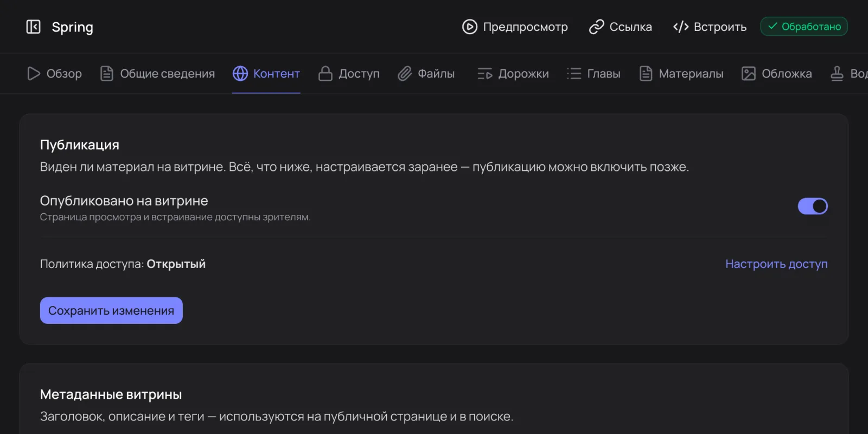Click the Доступ lock icon
Screen dimensions: 868x434
click(325, 73)
